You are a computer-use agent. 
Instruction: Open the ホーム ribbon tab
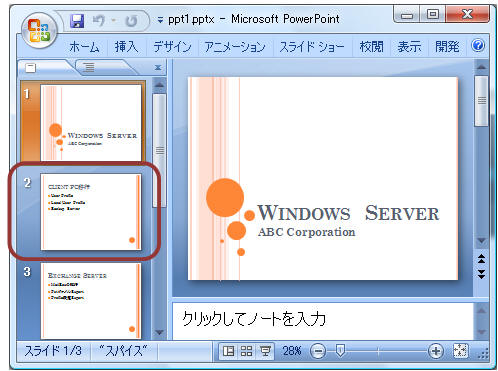(84, 47)
